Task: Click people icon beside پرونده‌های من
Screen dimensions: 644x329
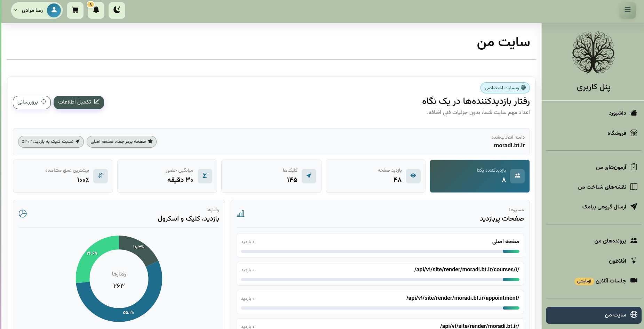Action: pyautogui.click(x=634, y=240)
